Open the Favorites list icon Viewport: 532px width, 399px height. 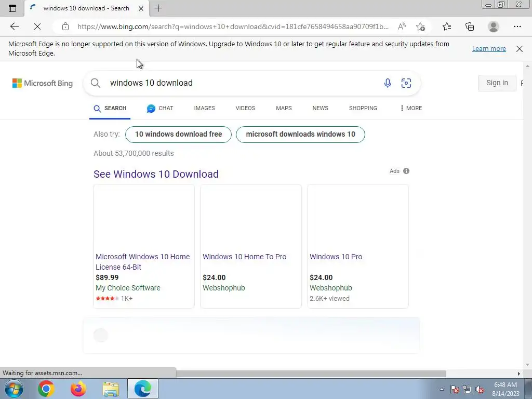click(x=447, y=26)
